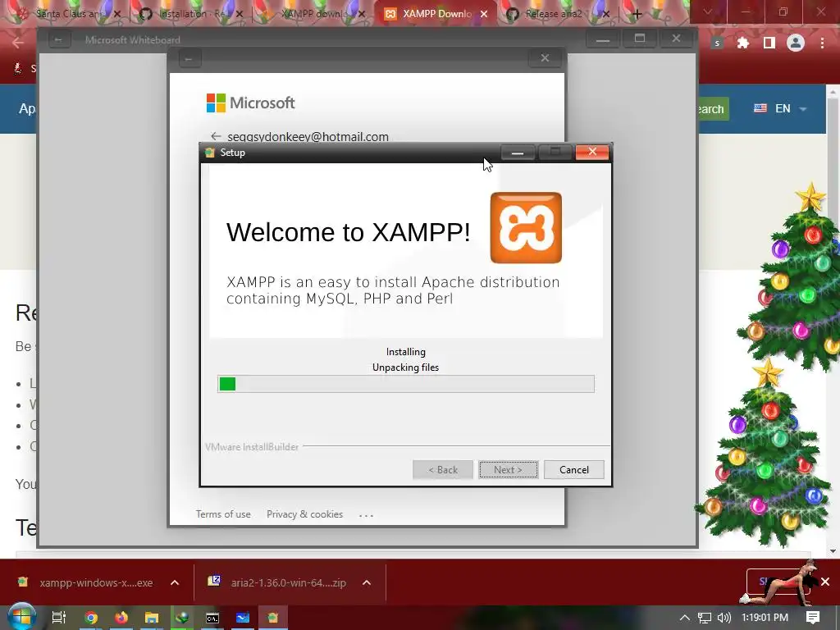This screenshot has height=630, width=840.
Task: Click the green Search button on page
Action: [713, 109]
